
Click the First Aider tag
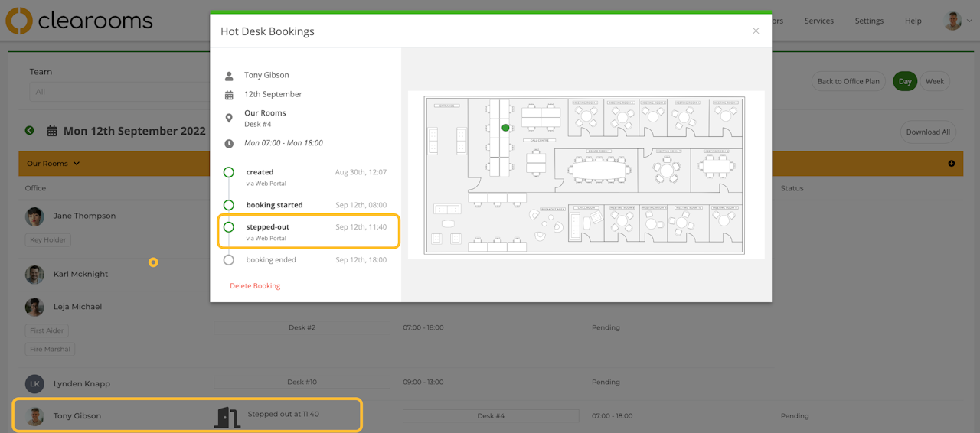click(47, 330)
